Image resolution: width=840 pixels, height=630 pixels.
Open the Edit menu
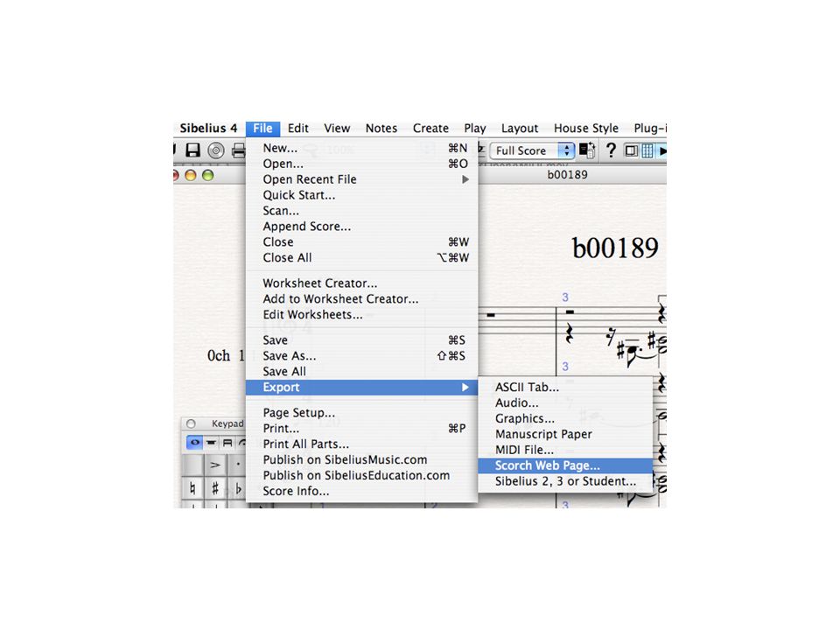click(x=297, y=128)
